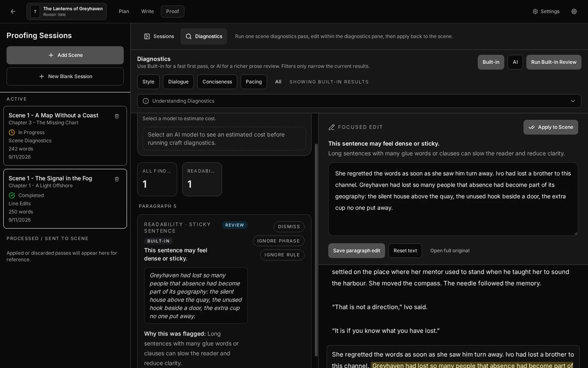
Task: Click the highlighted Greyhaven sentence in the scene
Action: point(473,365)
